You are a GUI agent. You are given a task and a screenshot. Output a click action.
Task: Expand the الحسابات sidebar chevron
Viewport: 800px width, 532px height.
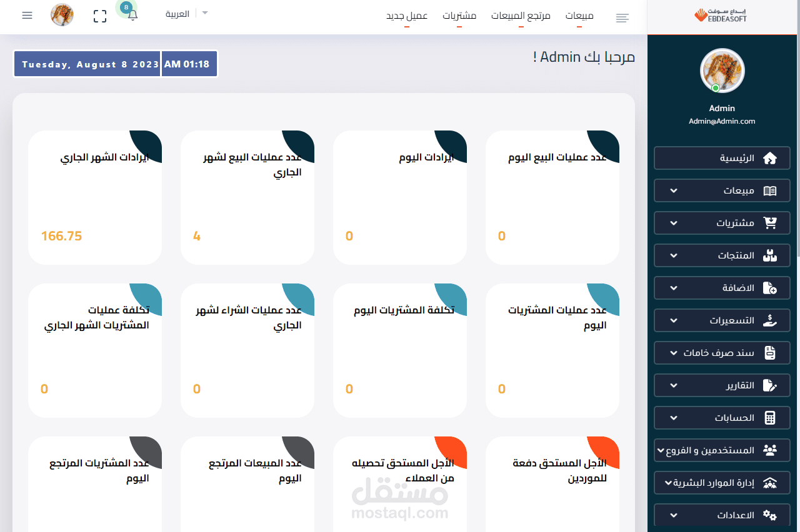(674, 418)
